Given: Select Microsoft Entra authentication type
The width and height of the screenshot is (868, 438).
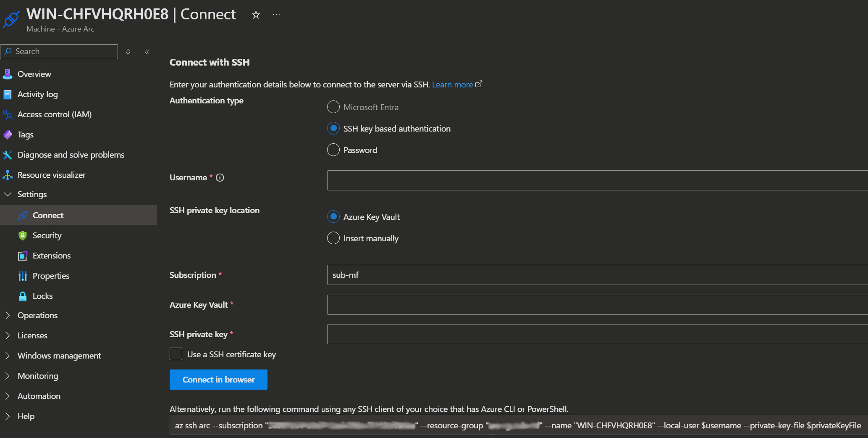Looking at the screenshot, I should [333, 107].
